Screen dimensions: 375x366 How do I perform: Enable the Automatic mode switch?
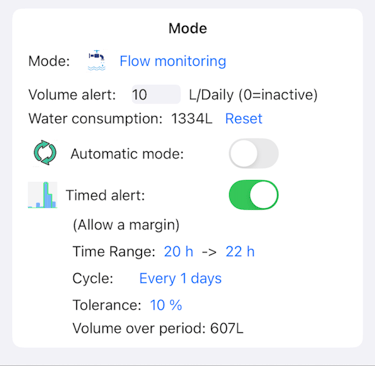pos(253,153)
